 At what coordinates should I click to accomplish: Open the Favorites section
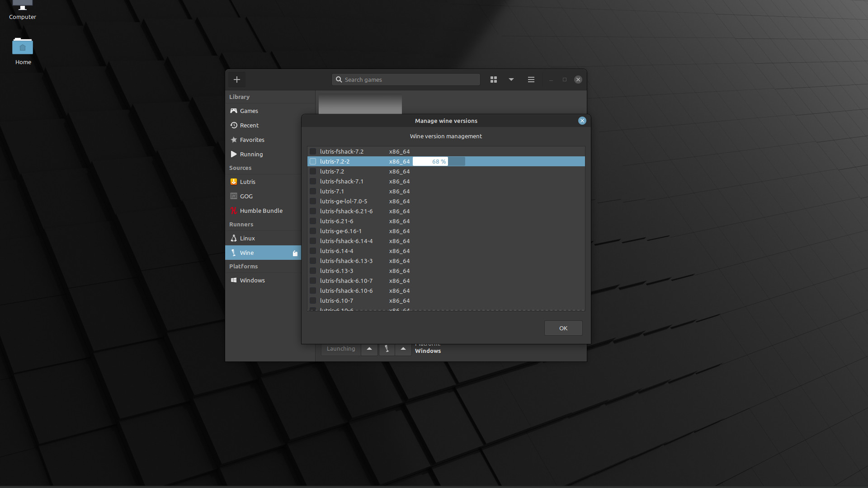pyautogui.click(x=270, y=140)
